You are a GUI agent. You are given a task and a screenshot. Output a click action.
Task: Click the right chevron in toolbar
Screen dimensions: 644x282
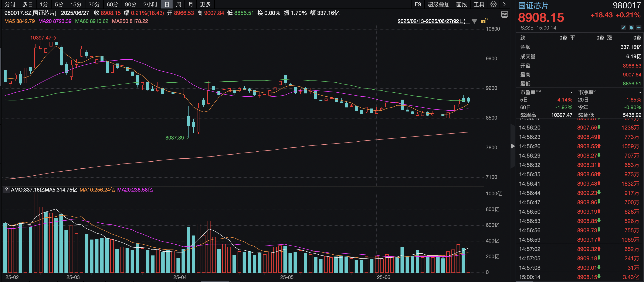coord(504,4)
